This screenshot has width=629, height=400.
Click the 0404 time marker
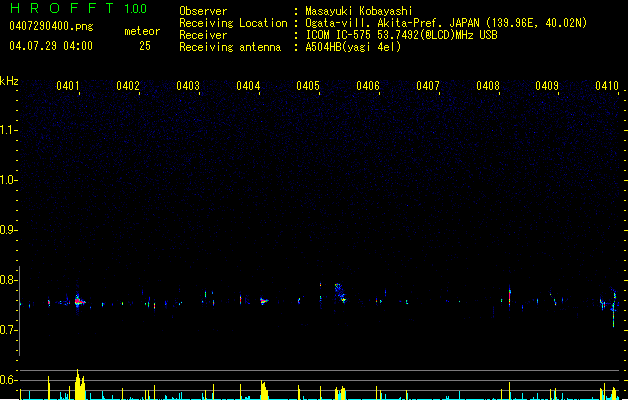[x=248, y=86]
